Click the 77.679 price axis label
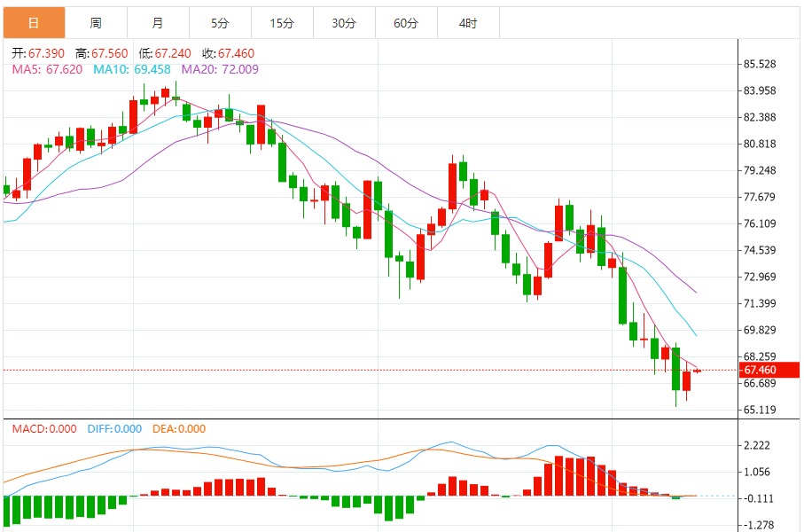This screenshot has width=804, height=532. pyautogui.click(x=760, y=197)
